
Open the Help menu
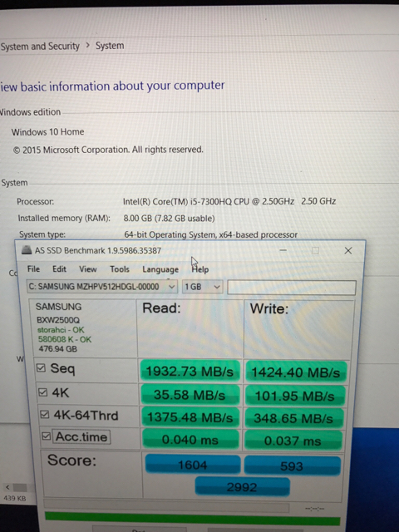tap(200, 269)
